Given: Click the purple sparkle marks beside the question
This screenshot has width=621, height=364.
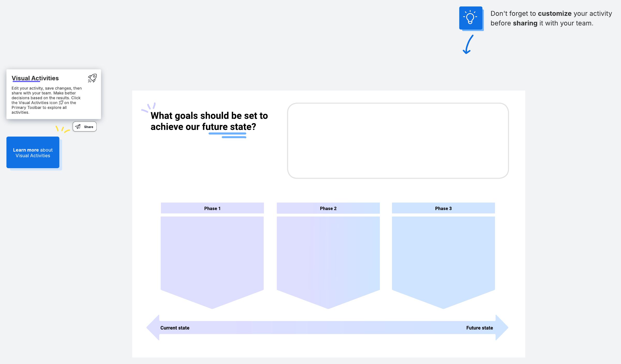Looking at the screenshot, I should click(x=149, y=107).
